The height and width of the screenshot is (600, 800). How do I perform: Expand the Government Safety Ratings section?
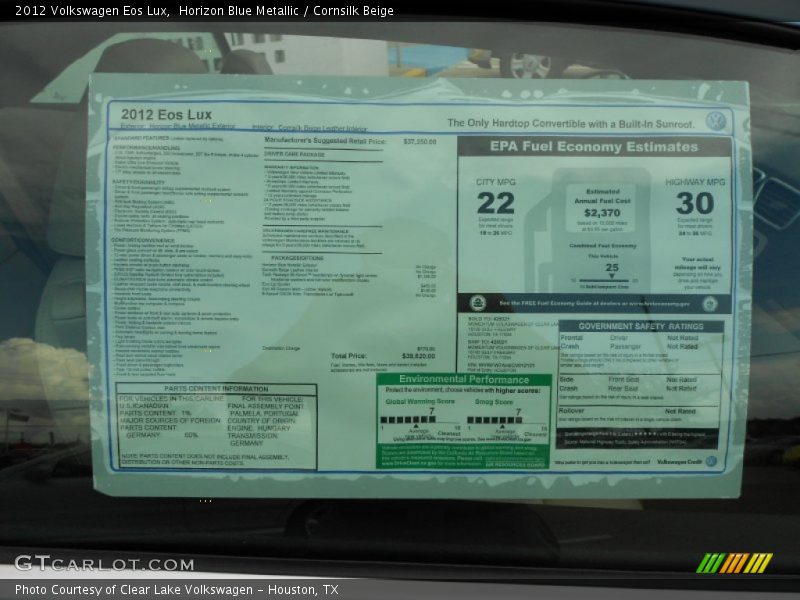(641, 325)
